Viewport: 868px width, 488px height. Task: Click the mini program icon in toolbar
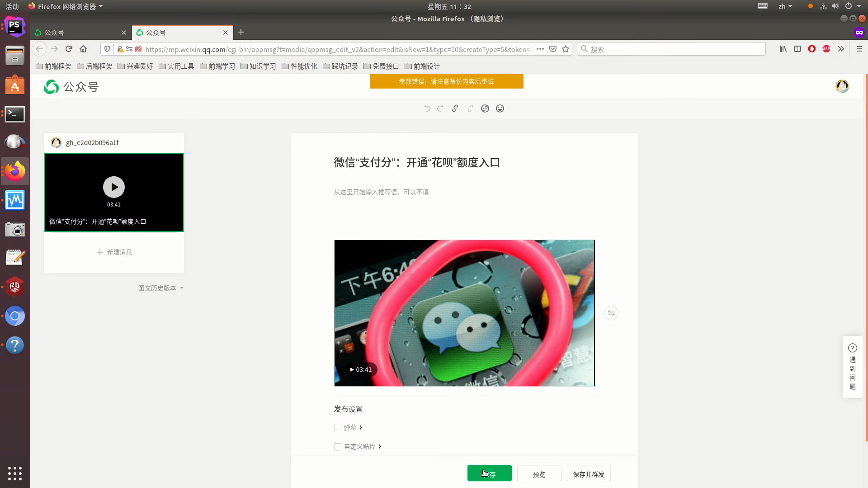pos(485,108)
